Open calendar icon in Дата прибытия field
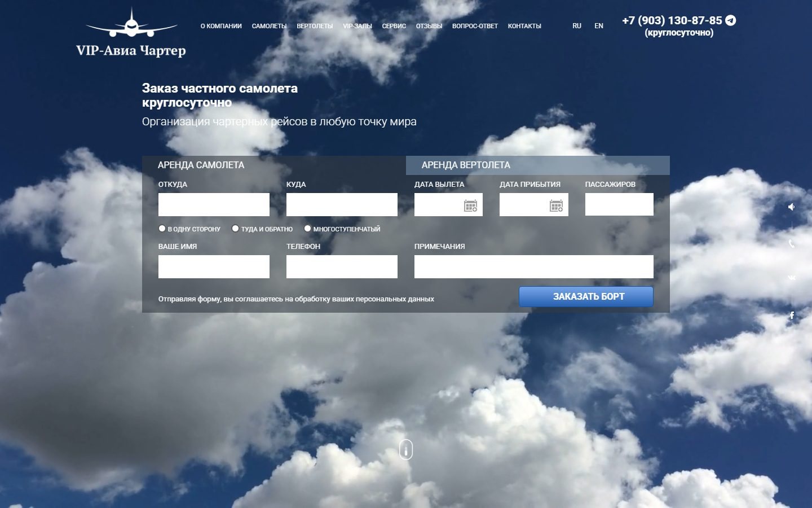 556,205
